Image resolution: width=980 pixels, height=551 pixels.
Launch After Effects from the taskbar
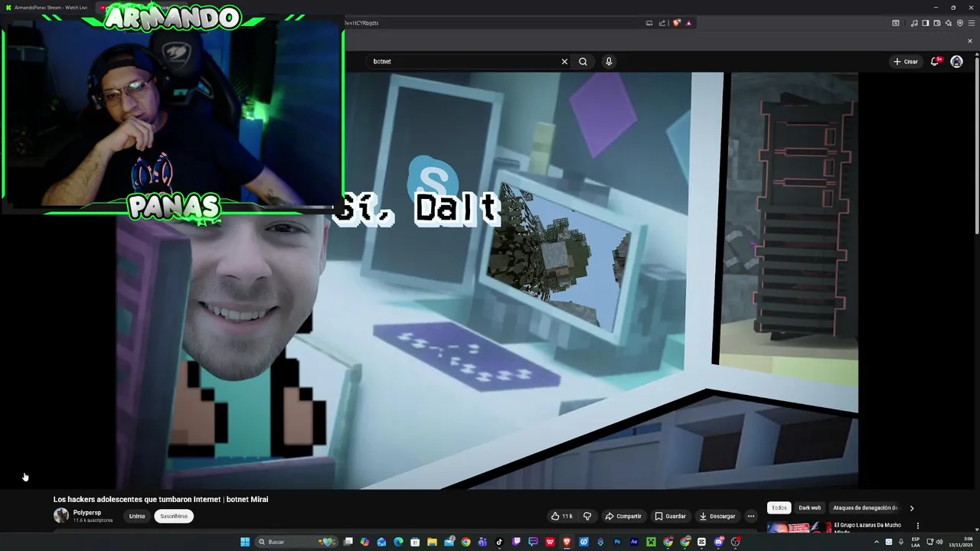point(634,542)
